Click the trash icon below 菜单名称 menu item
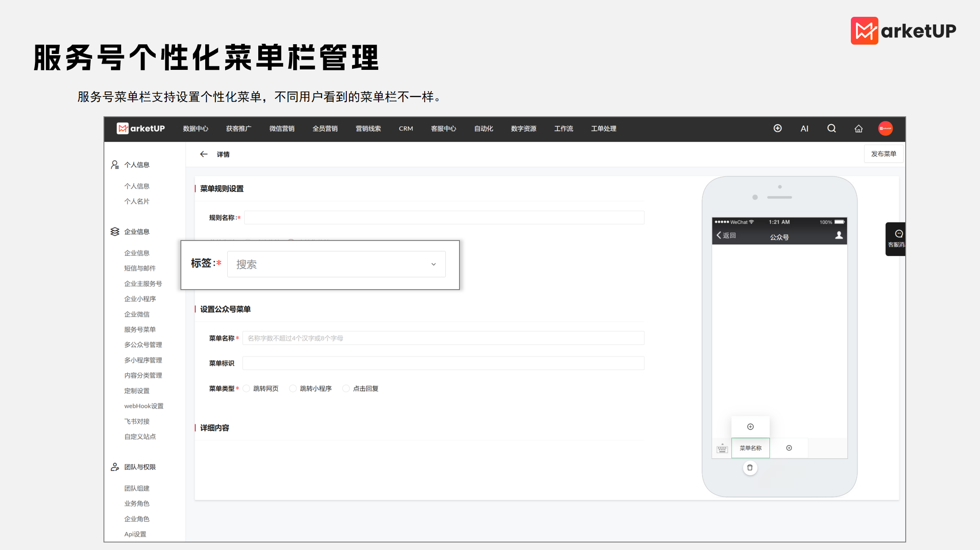 click(750, 467)
